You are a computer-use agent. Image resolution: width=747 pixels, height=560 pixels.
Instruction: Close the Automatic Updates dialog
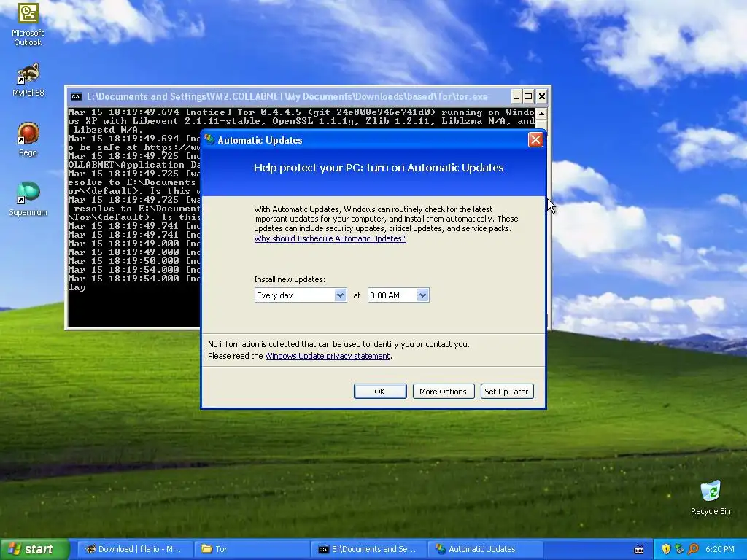coord(535,139)
